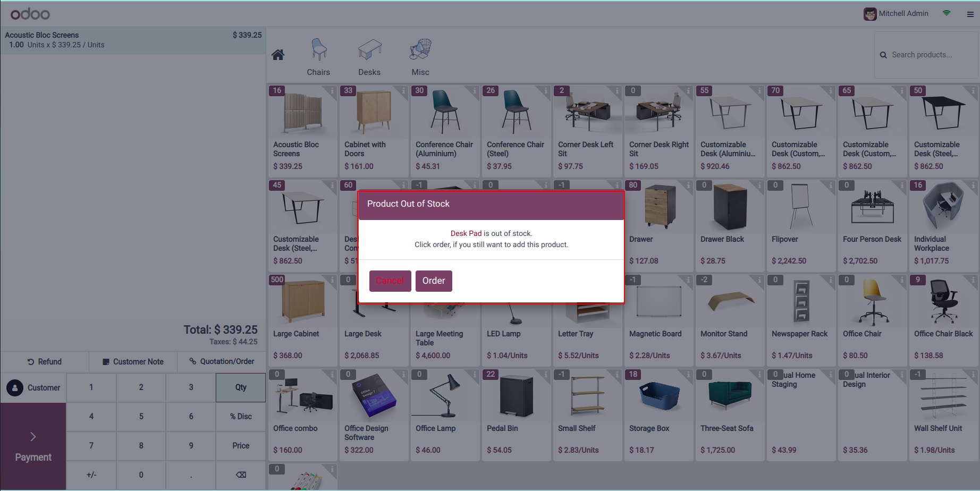The width and height of the screenshot is (980, 491).
Task: Add Conference Chair (Steel) product
Action: (x=516, y=131)
